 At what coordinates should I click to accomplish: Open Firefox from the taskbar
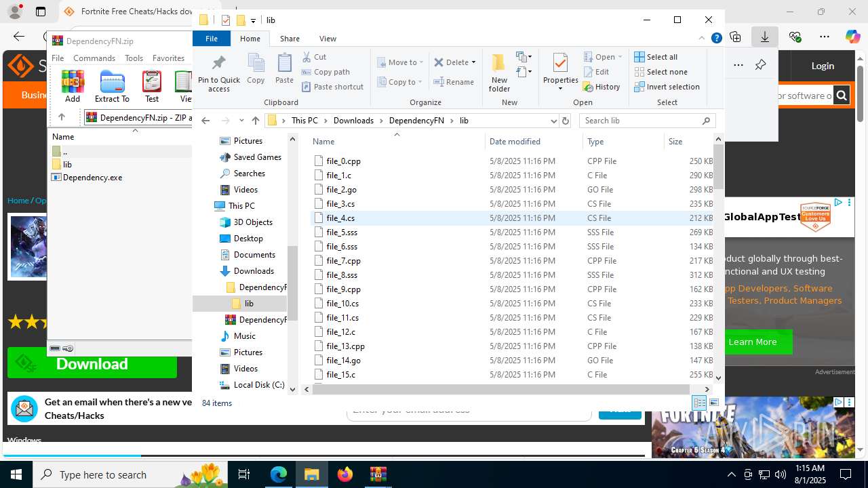pos(345,474)
